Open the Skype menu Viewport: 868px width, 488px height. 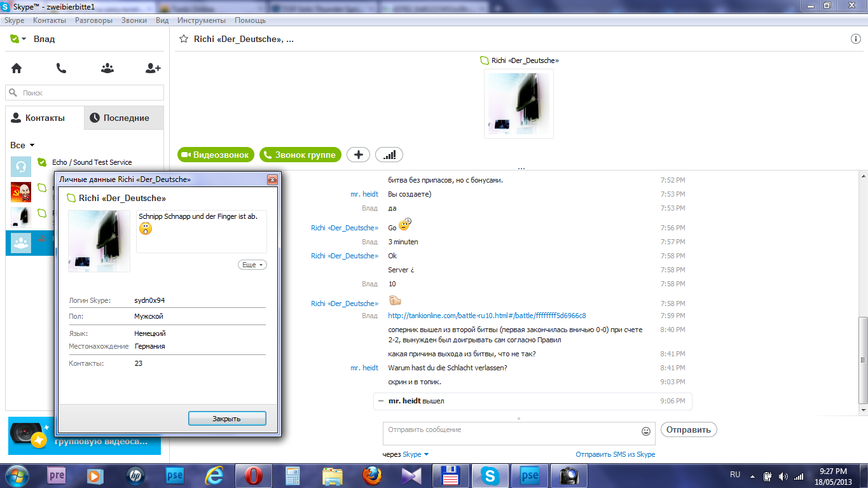point(14,20)
